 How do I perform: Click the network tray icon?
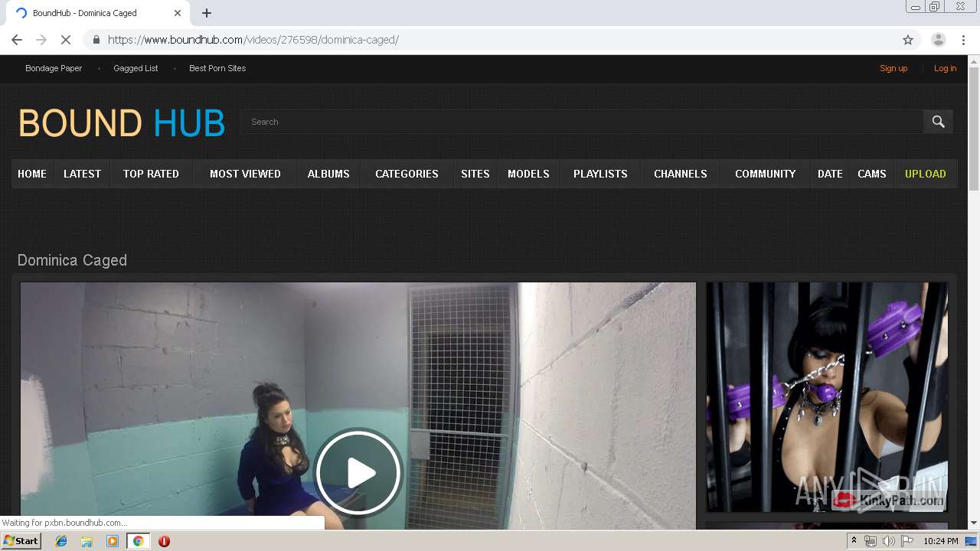tap(871, 541)
